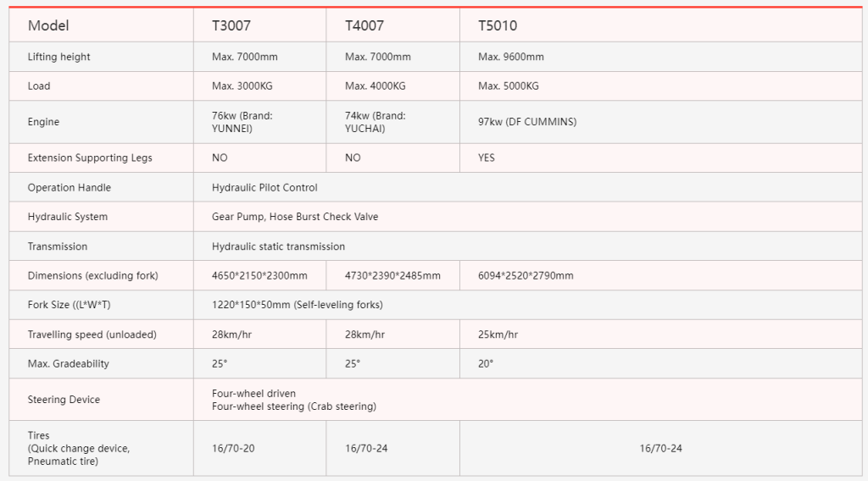868x481 pixels.
Task: Click Gear Pump, Hose Burst Check Valve
Action: (295, 217)
